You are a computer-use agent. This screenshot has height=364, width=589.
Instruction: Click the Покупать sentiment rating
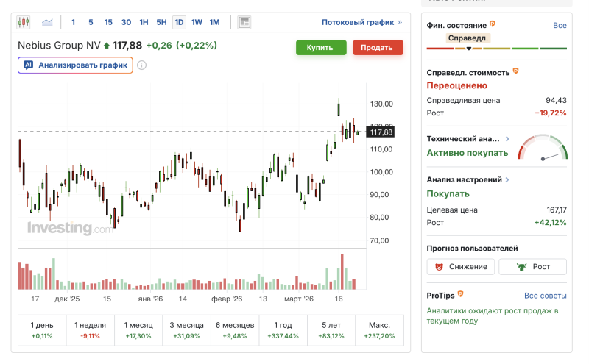448,194
